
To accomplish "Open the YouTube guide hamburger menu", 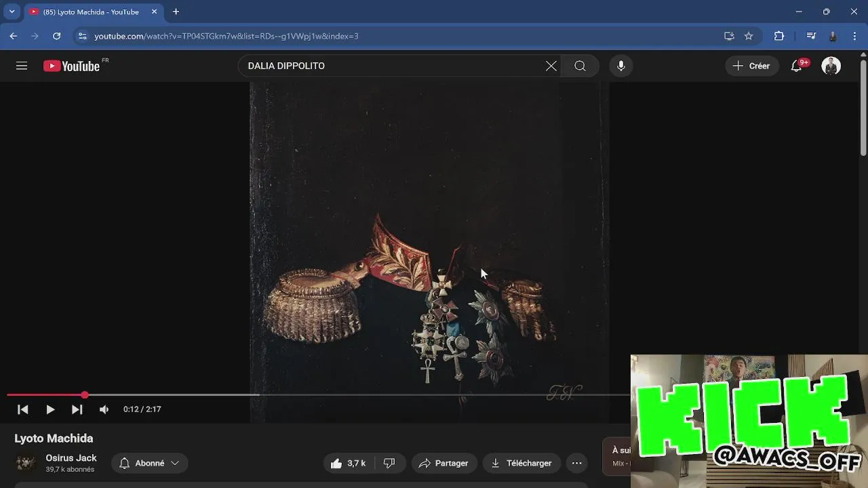I will coord(22,66).
